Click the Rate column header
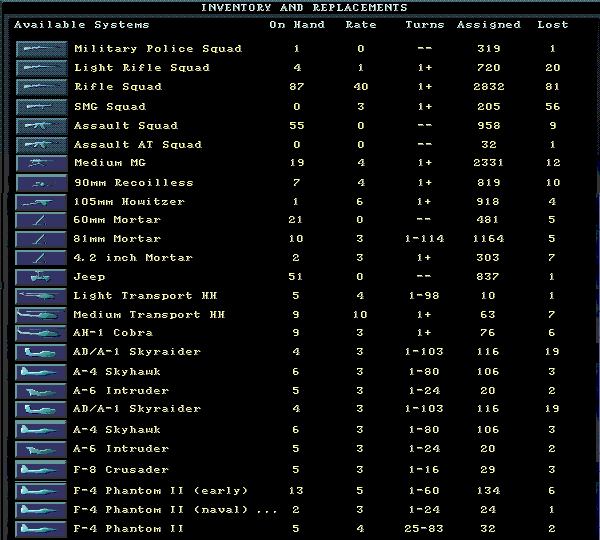The image size is (600, 540). coord(361,25)
